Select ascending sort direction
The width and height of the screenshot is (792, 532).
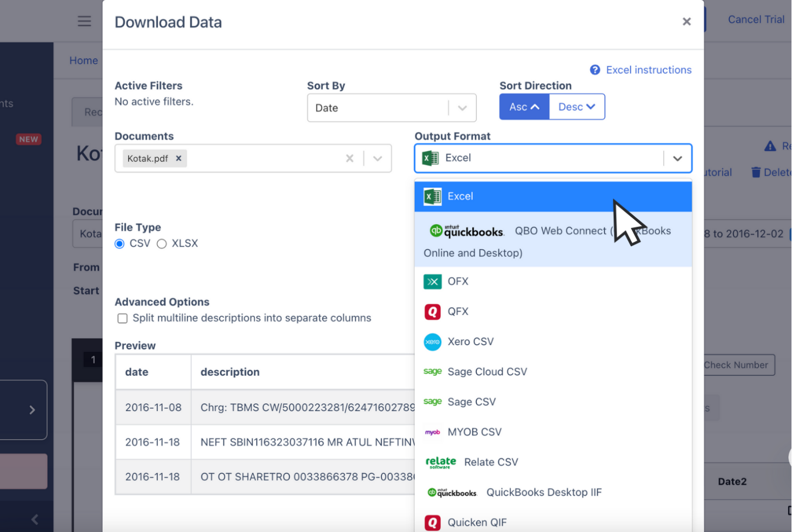tap(524, 107)
